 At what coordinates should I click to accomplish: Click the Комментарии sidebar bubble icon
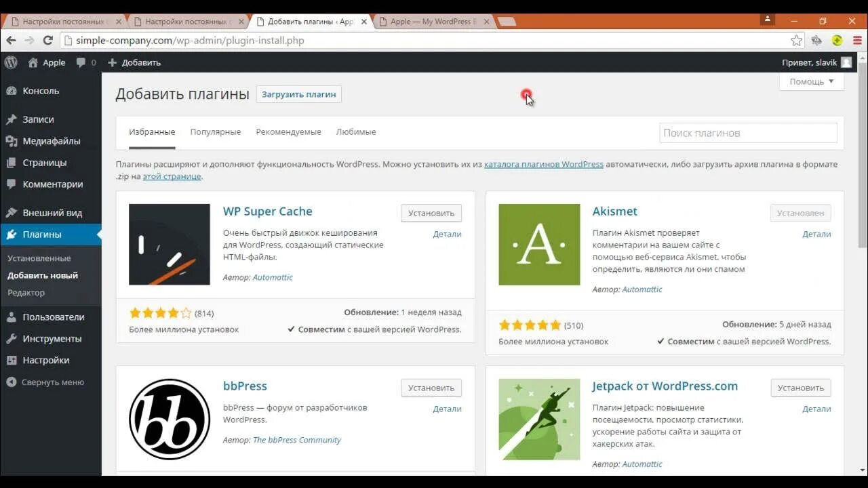point(11,184)
